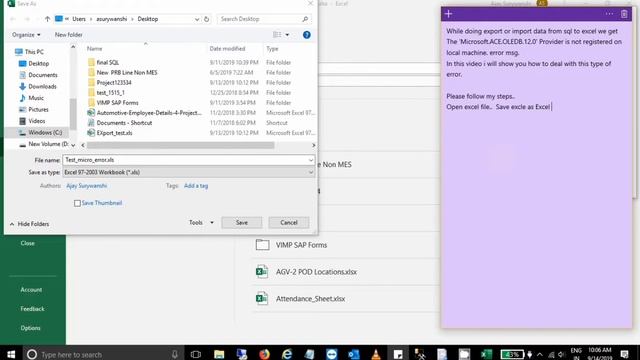
Task: Click the Save button
Action: pyautogui.click(x=242, y=222)
